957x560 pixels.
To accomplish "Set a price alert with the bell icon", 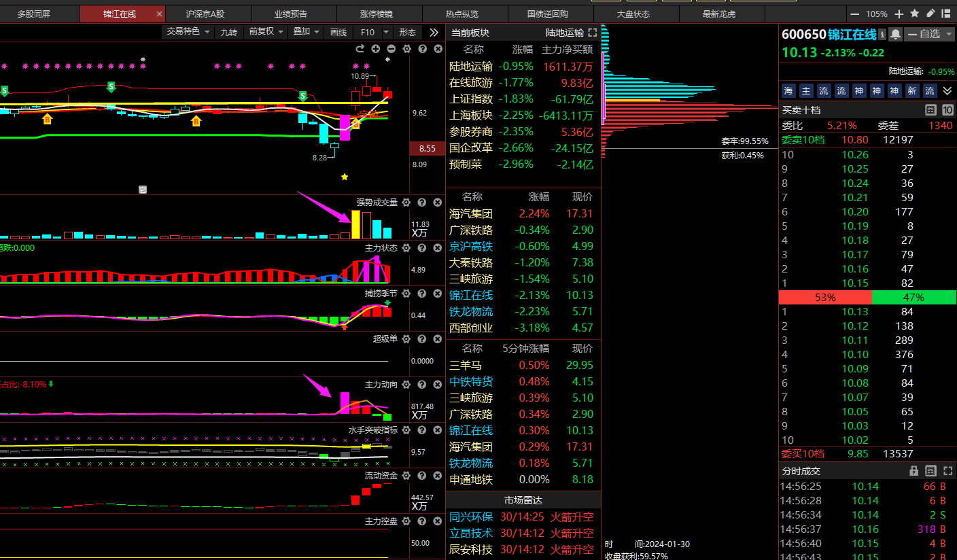I will pos(895,34).
